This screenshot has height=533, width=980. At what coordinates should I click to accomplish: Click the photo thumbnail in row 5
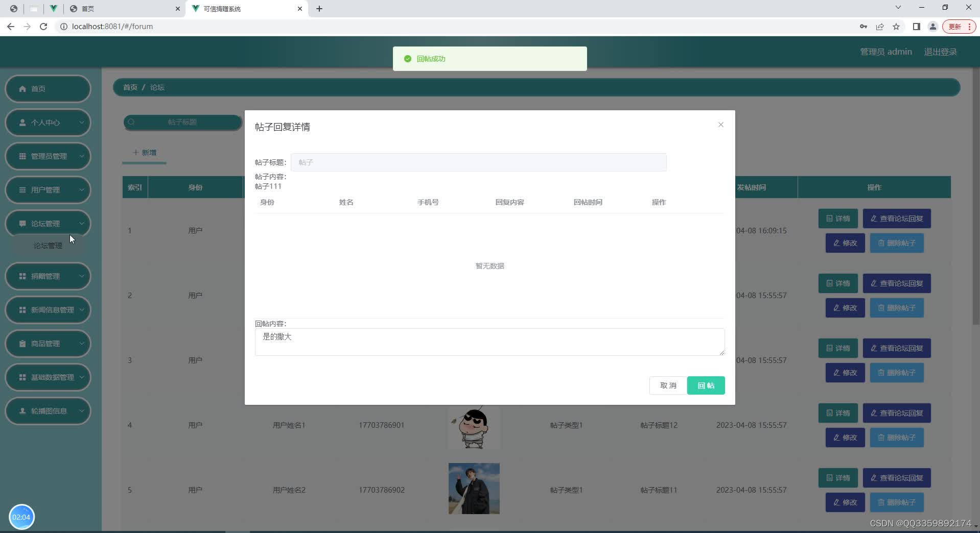pos(474,489)
